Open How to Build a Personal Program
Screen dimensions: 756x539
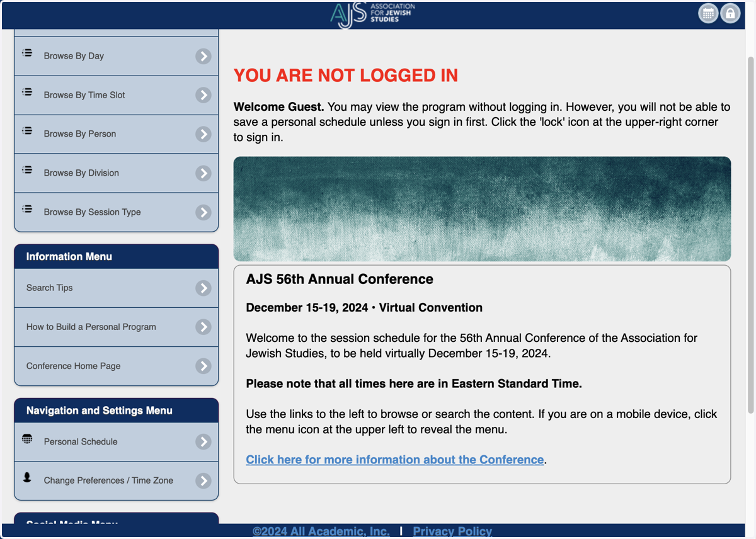click(117, 327)
